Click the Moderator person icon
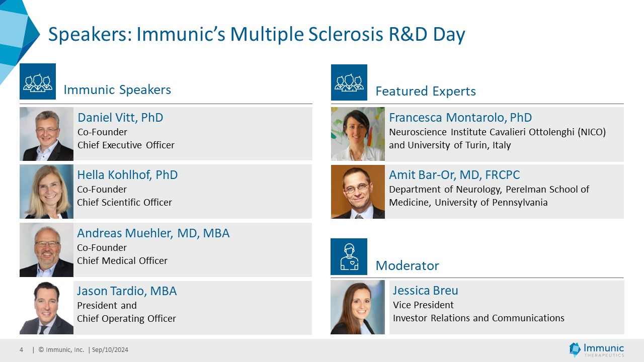 pos(349,256)
